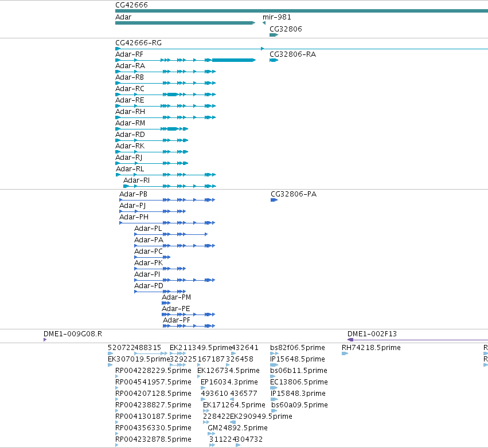Viewport: 488px width, 448px height.
Task: Click the DME1-009G08.R purple arrow marker
Action: tap(45, 340)
